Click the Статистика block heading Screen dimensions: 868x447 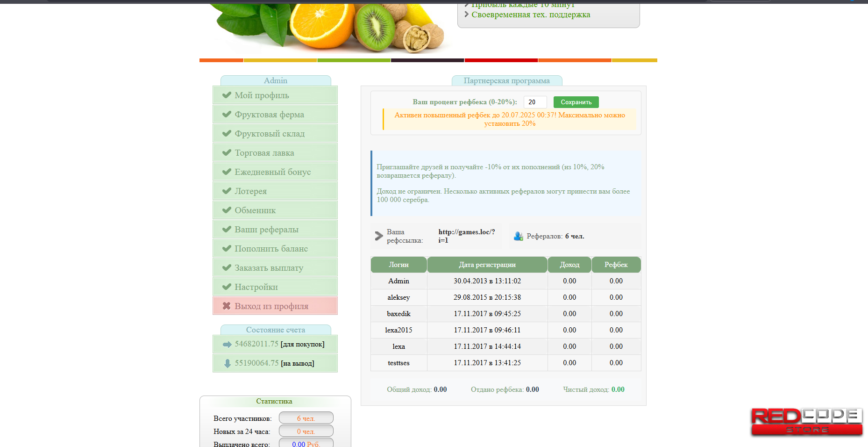[274, 401]
